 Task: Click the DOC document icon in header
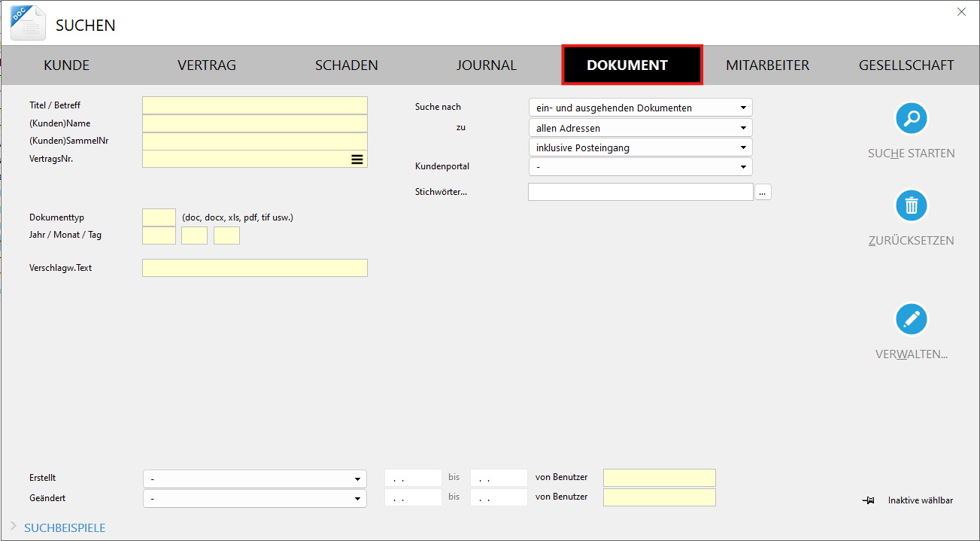[28, 23]
